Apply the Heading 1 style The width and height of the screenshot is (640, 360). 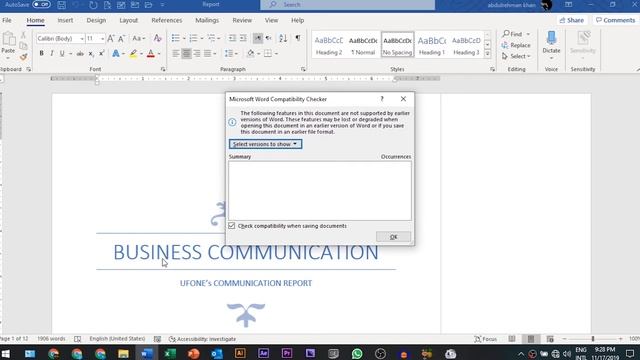coord(432,44)
